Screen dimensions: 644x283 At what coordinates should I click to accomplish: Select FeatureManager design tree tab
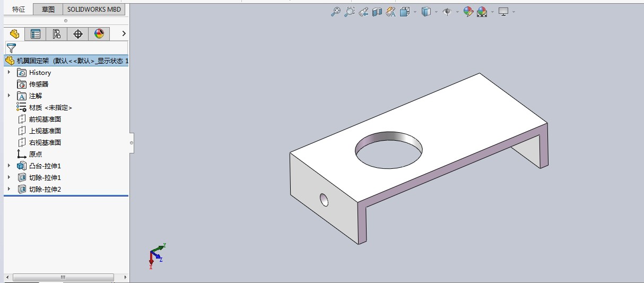[14, 34]
